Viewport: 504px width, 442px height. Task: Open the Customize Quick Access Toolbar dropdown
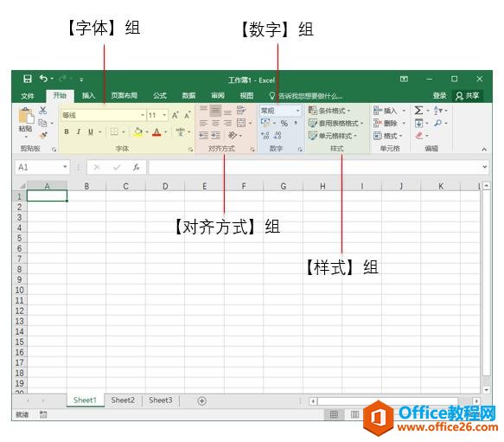pos(81,79)
